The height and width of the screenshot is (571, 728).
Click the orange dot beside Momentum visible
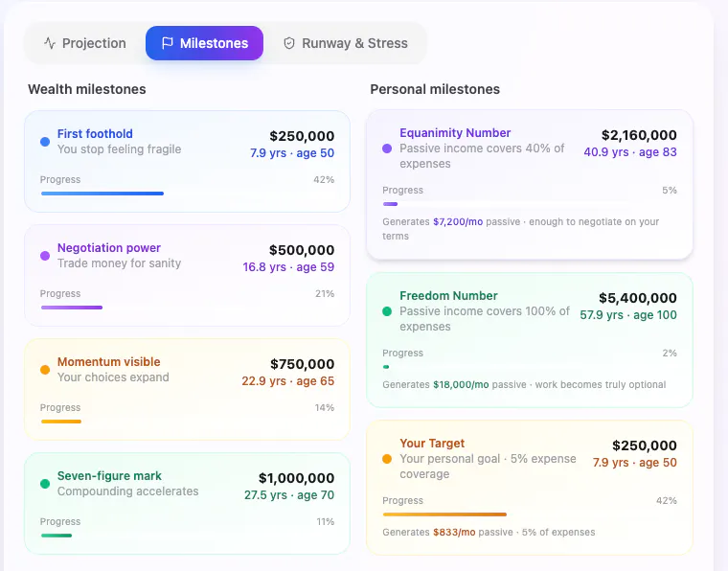[x=45, y=370]
